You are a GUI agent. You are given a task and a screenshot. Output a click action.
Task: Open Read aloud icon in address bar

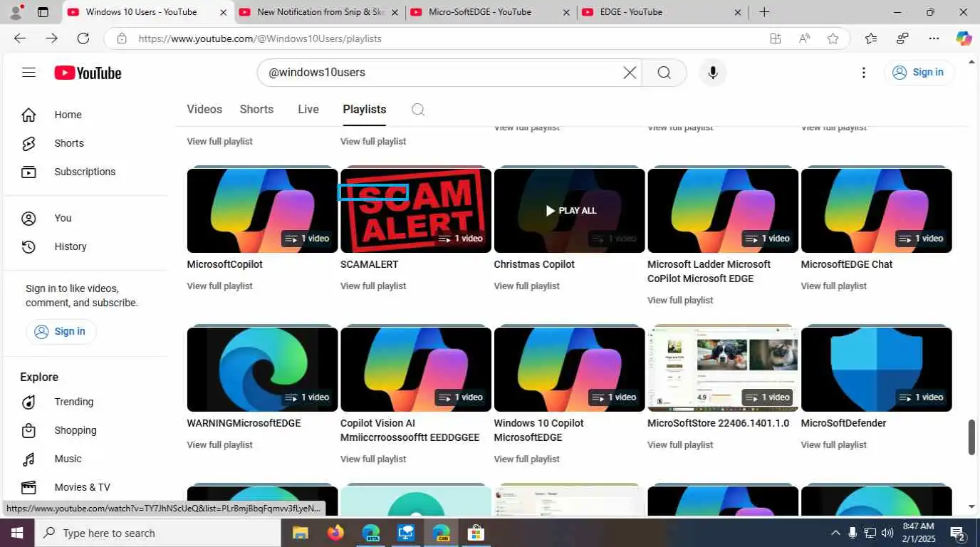coord(804,38)
